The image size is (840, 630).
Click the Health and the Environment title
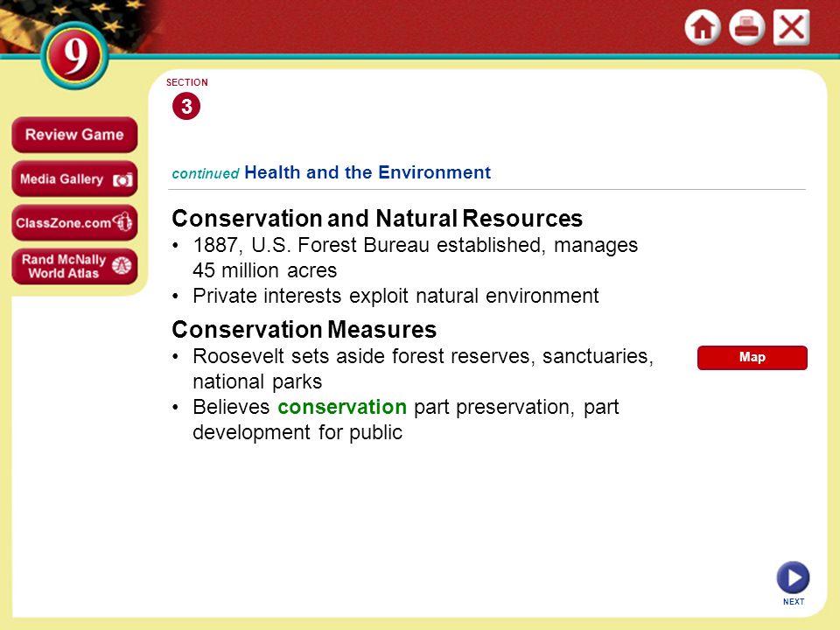367,172
